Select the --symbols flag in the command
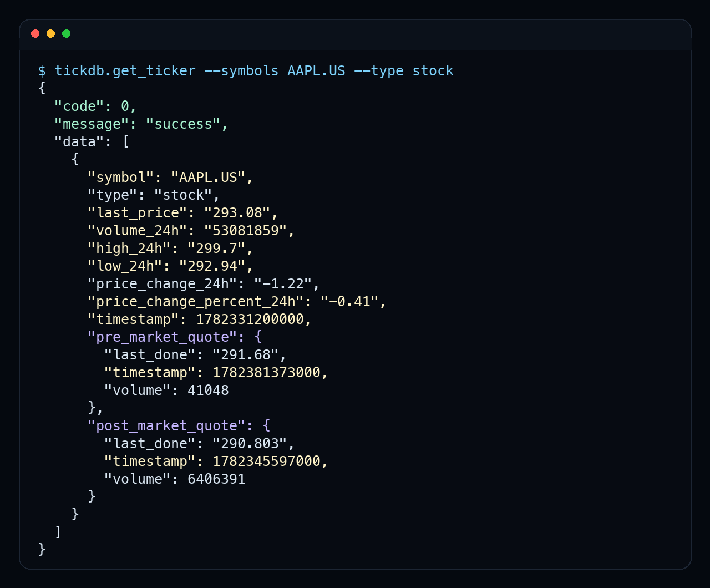Image resolution: width=710 pixels, height=588 pixels. click(x=242, y=71)
